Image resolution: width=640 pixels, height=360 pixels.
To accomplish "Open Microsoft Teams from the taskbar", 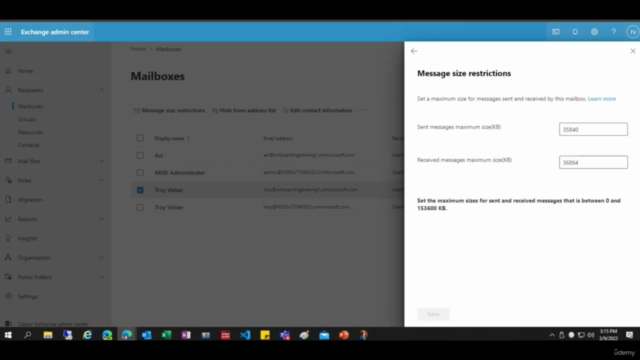I will [x=284, y=335].
